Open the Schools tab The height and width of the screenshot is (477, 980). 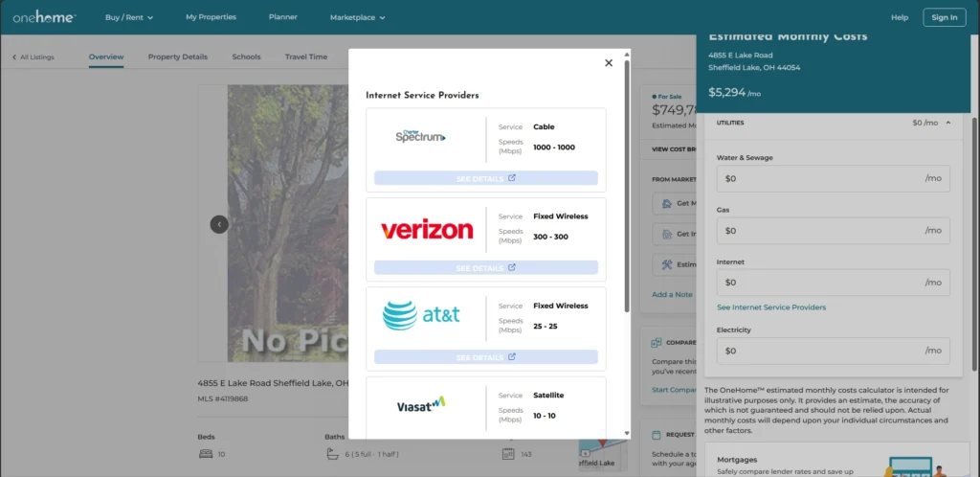pyautogui.click(x=246, y=57)
